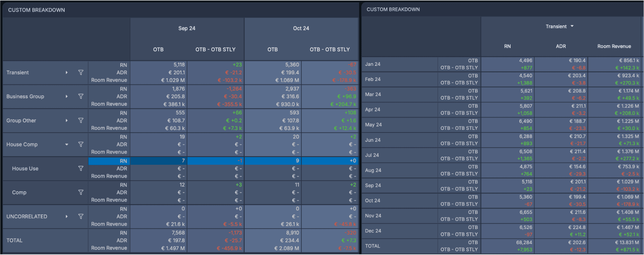
Task: Click filter icon for Group Other
Action: pos(81,120)
